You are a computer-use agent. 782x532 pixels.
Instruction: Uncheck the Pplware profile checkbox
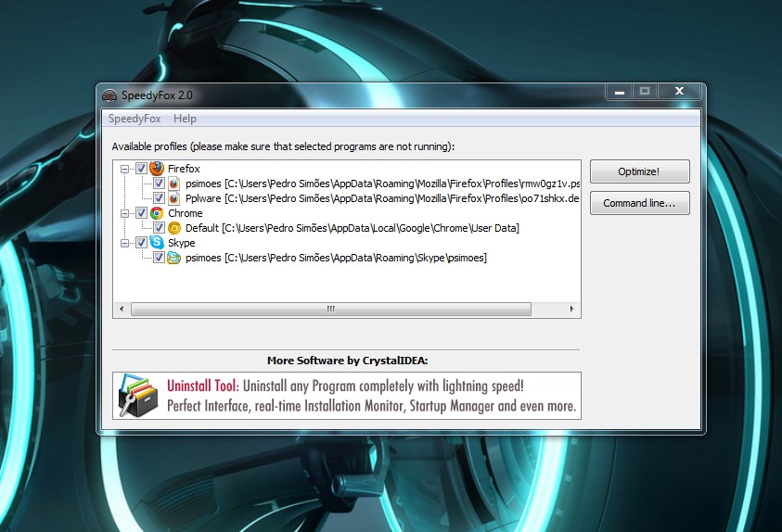159,198
